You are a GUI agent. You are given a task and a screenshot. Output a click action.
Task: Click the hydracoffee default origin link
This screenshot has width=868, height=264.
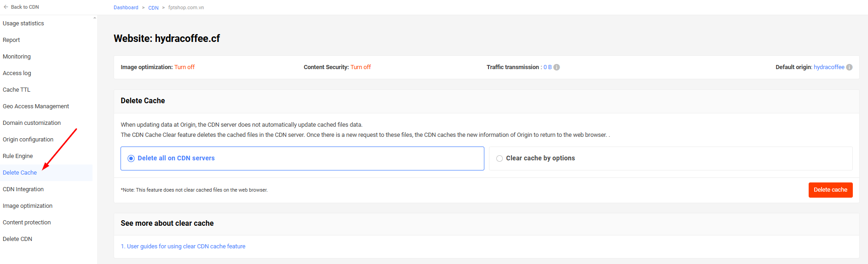click(x=829, y=67)
